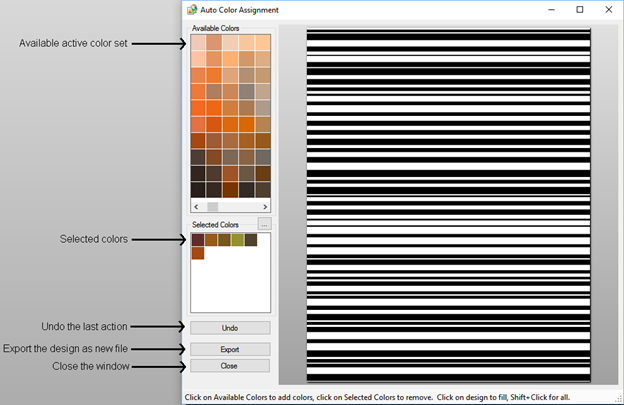
Task: Export the design as new file
Action: click(229, 349)
